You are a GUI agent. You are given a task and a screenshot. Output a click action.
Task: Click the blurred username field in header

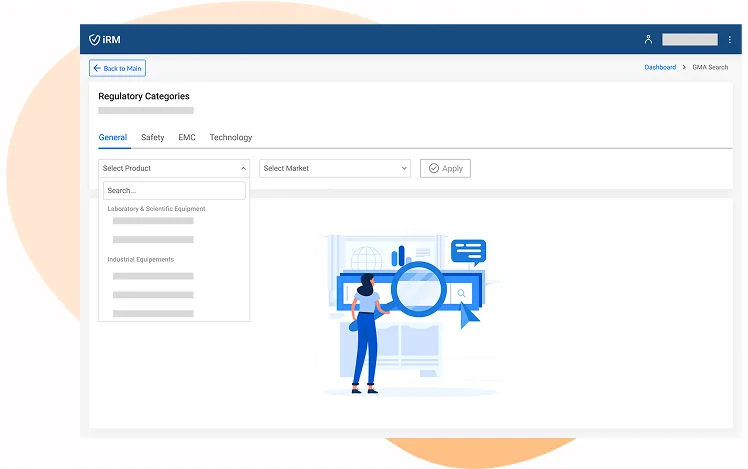pyautogui.click(x=690, y=40)
